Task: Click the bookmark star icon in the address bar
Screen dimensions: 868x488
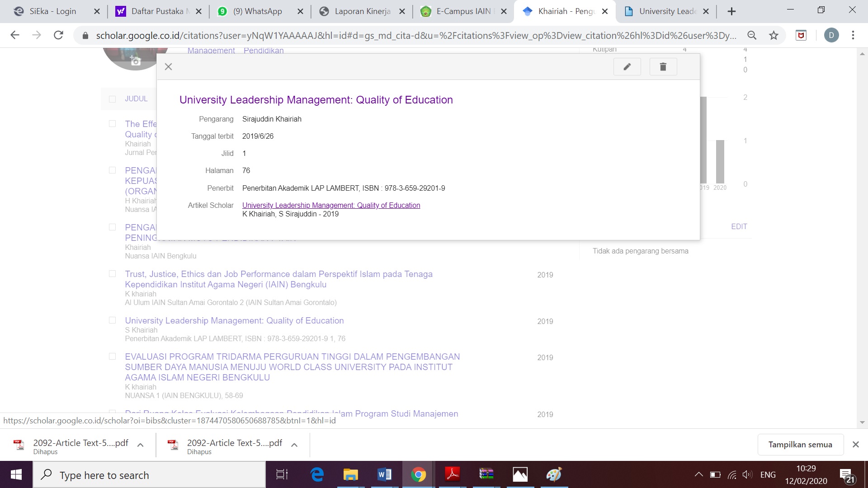Action: (x=774, y=35)
